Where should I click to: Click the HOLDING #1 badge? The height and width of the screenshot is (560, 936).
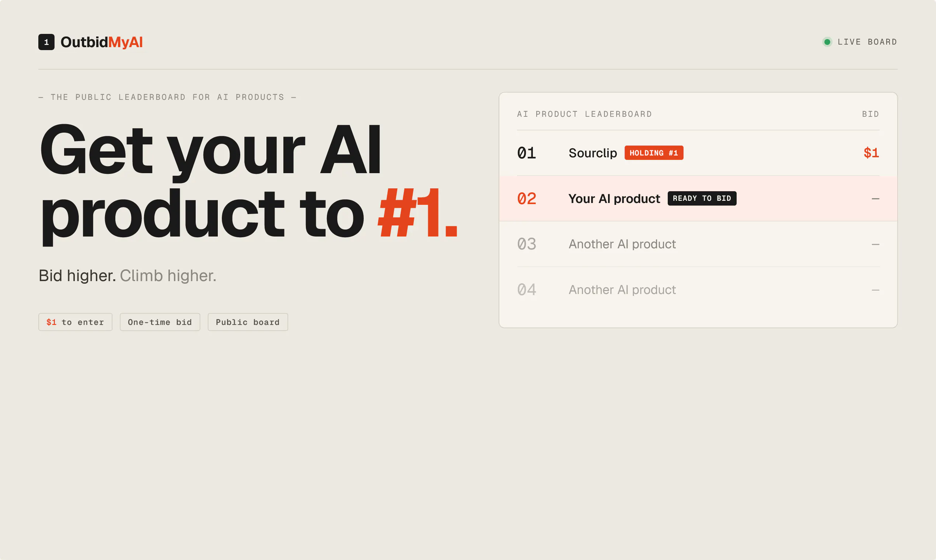(654, 153)
